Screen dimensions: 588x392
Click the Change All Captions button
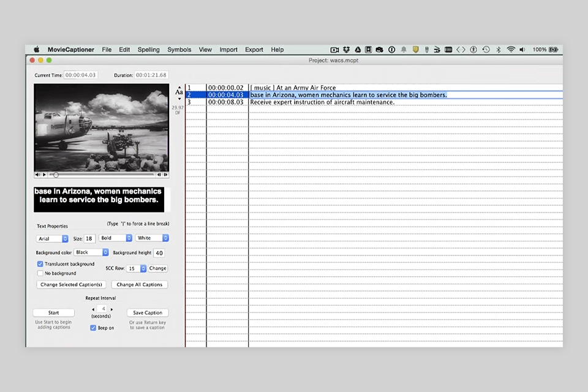point(139,285)
